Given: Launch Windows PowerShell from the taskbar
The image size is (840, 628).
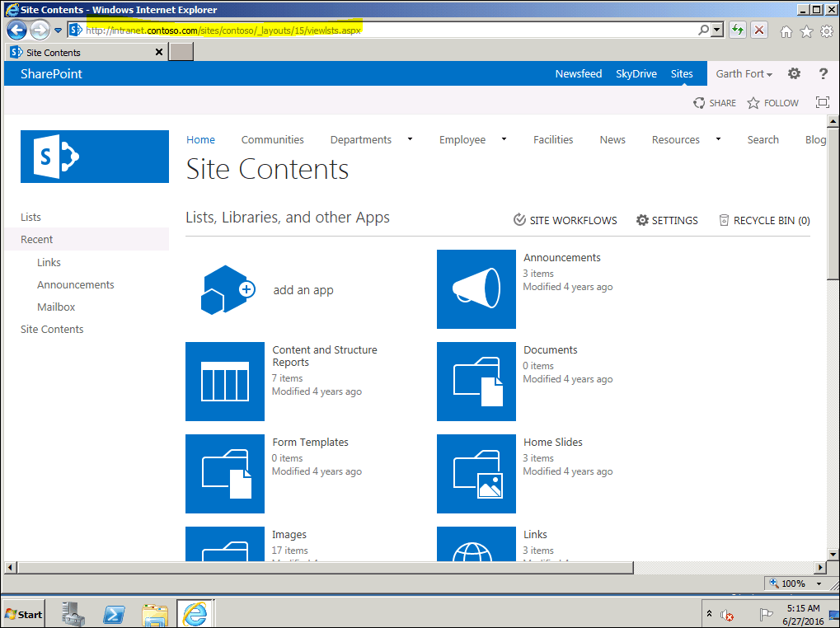Looking at the screenshot, I should [113, 614].
